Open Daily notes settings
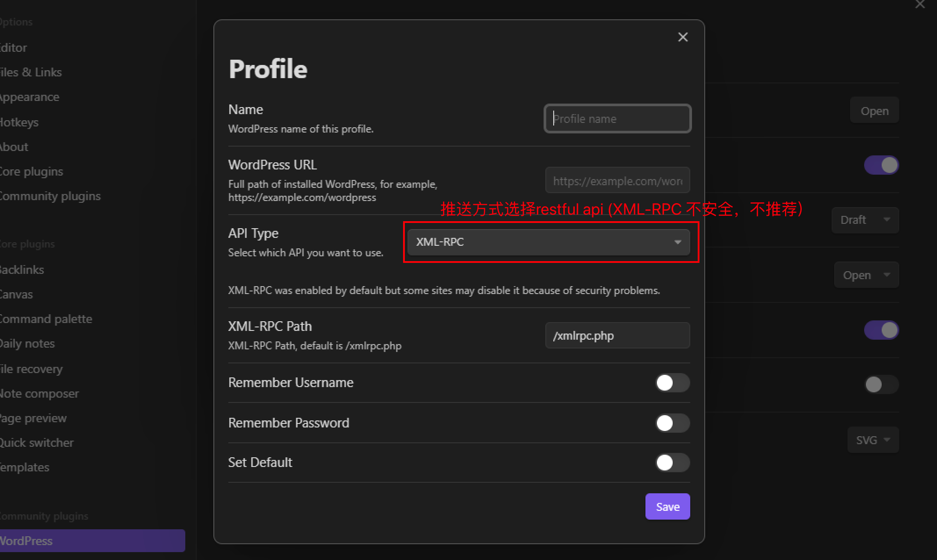The image size is (937, 560). pyautogui.click(x=27, y=343)
